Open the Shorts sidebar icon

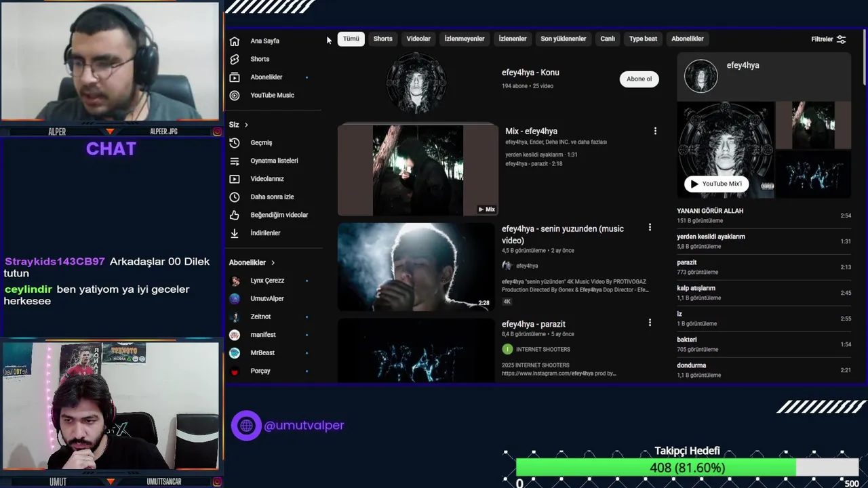click(234, 59)
